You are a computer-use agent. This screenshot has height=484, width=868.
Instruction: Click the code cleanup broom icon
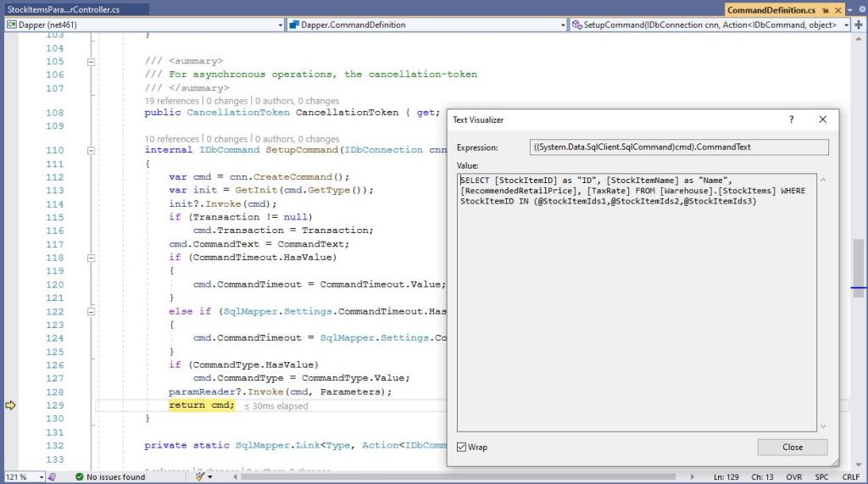(x=202, y=477)
